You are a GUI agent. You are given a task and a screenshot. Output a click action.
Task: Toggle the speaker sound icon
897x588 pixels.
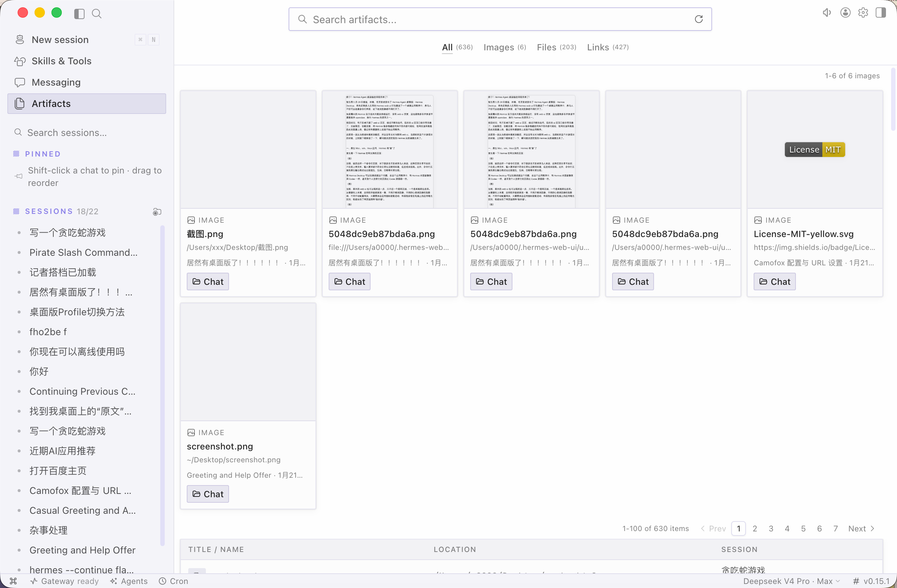827,13
